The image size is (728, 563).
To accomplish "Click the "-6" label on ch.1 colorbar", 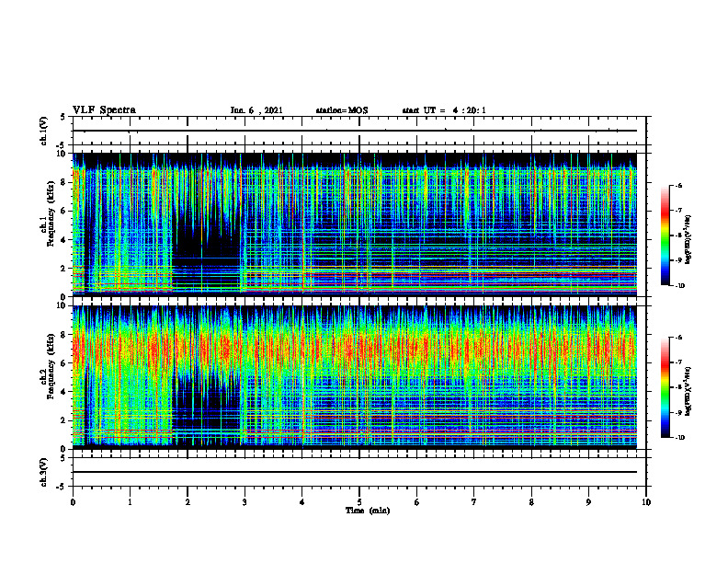I will pos(679,185).
